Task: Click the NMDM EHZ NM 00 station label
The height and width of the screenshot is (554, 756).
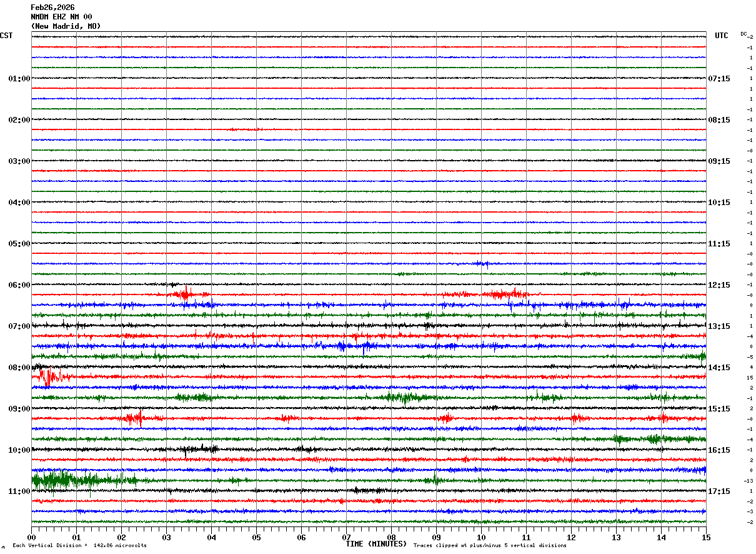Action: coord(61,17)
